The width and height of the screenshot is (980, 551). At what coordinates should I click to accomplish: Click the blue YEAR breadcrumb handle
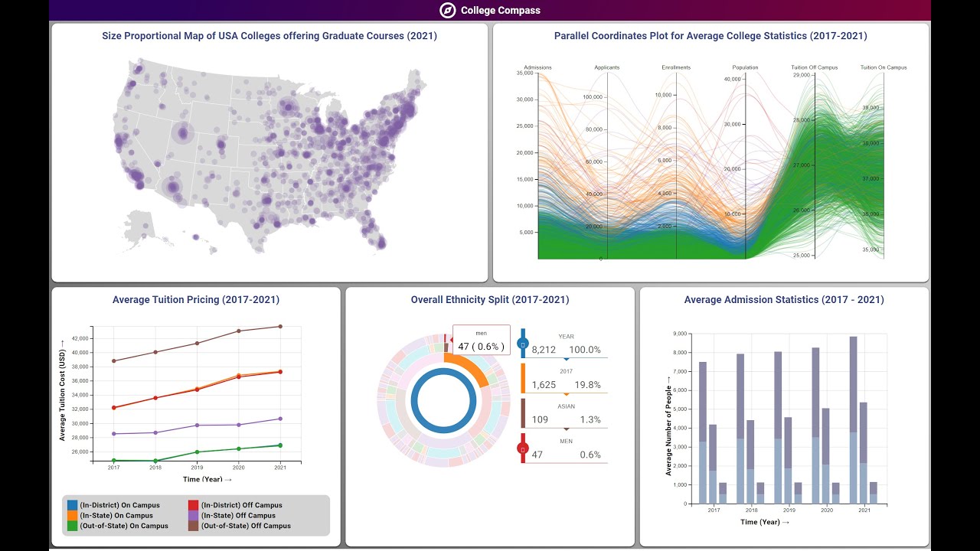click(x=523, y=344)
